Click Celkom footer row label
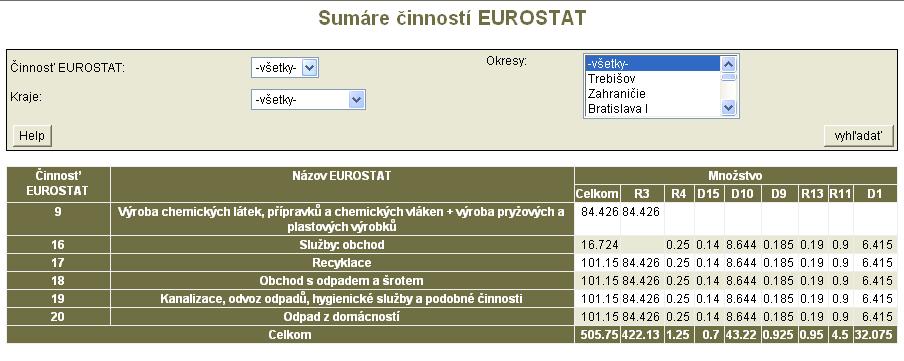The height and width of the screenshot is (361, 904). (x=290, y=334)
